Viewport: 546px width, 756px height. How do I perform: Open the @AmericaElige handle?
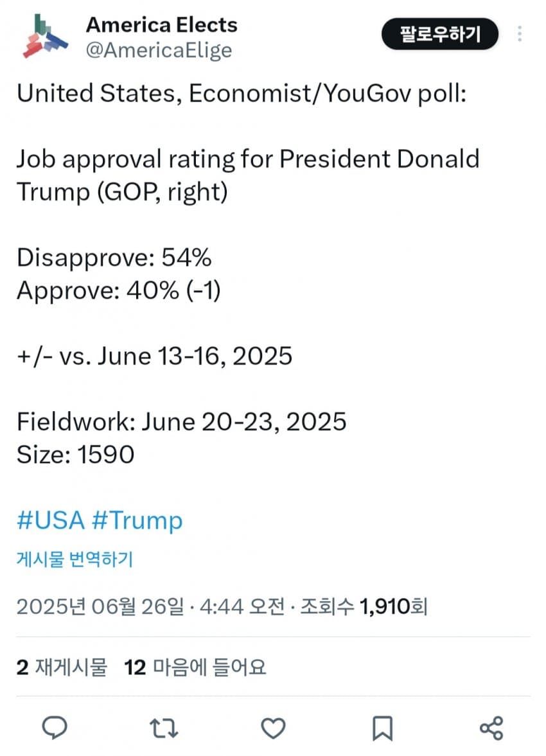pyautogui.click(x=159, y=51)
